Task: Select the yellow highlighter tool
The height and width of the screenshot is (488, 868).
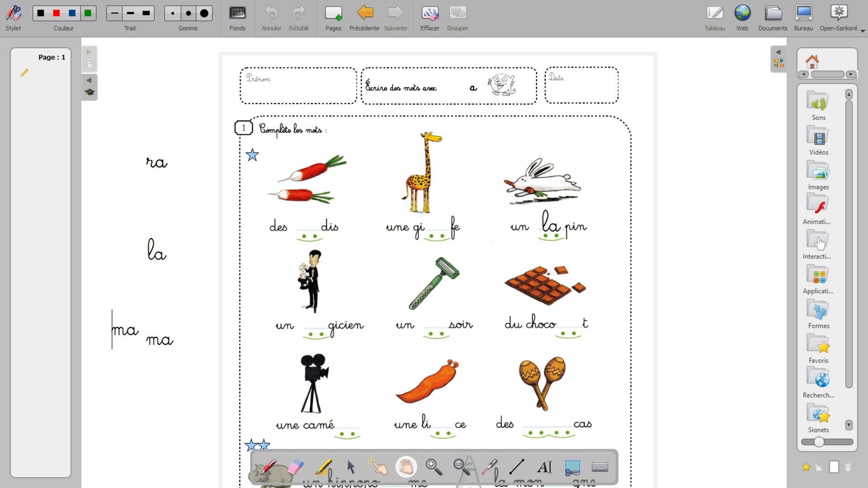Action: click(324, 467)
